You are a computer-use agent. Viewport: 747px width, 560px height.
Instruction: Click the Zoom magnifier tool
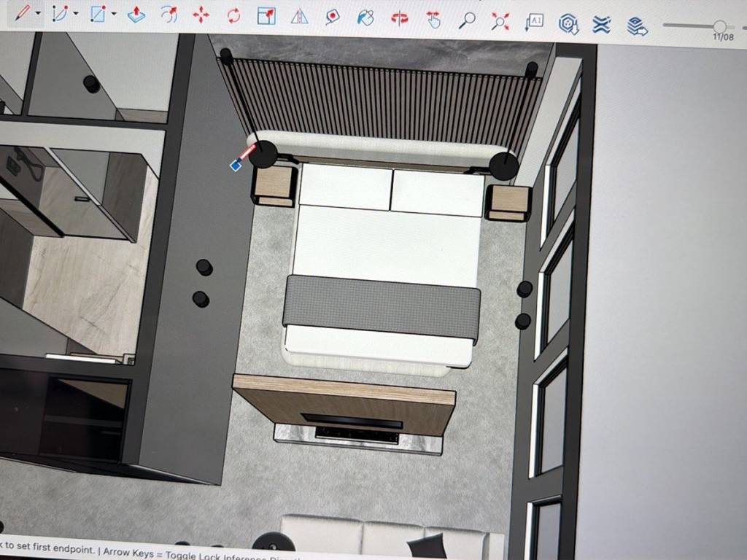[x=467, y=20]
